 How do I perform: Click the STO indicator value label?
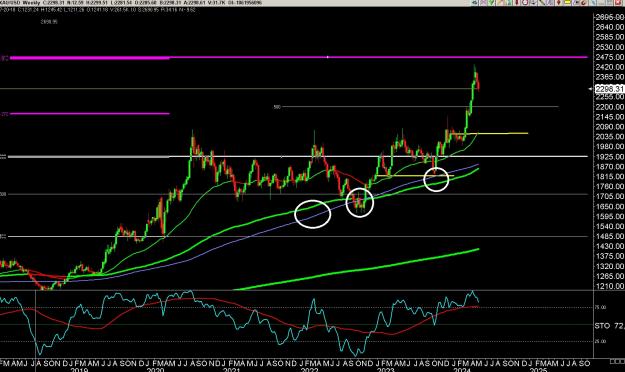pyautogui.click(x=609, y=326)
